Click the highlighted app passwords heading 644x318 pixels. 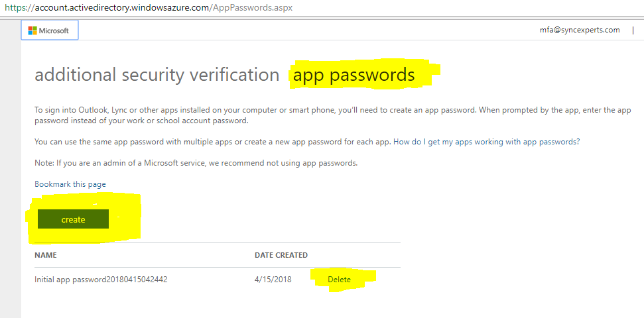pos(354,75)
